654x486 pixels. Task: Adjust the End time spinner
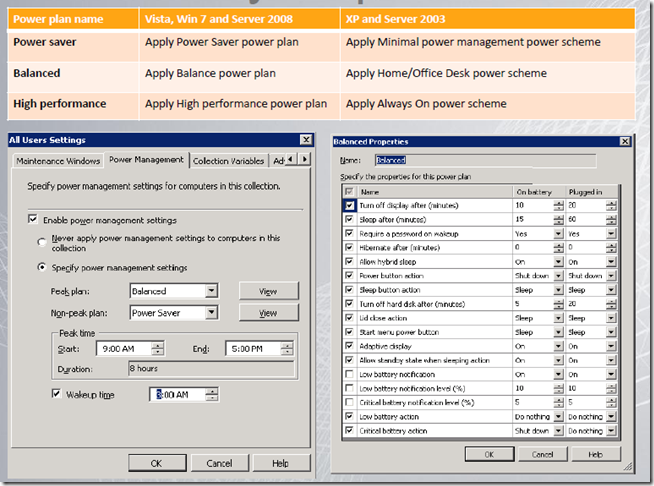pyautogui.click(x=287, y=349)
